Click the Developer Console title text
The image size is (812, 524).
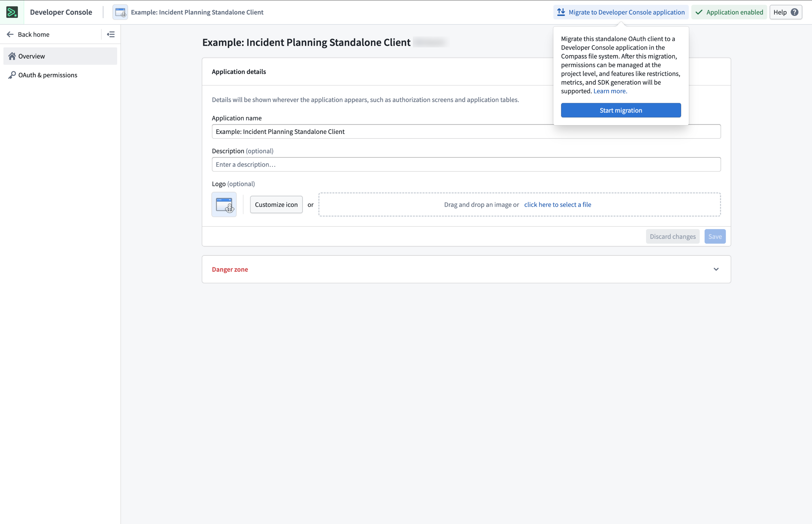61,12
